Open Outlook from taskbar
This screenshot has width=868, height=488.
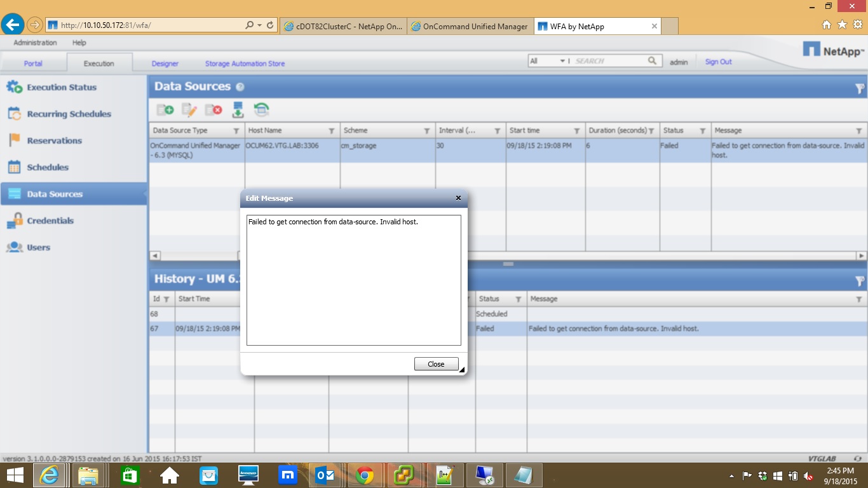325,475
